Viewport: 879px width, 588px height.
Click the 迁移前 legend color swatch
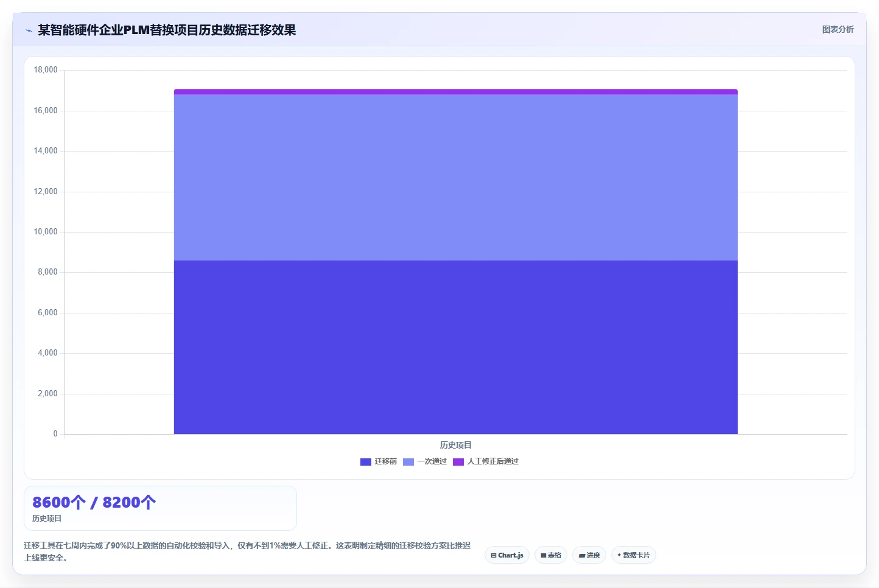(365, 461)
